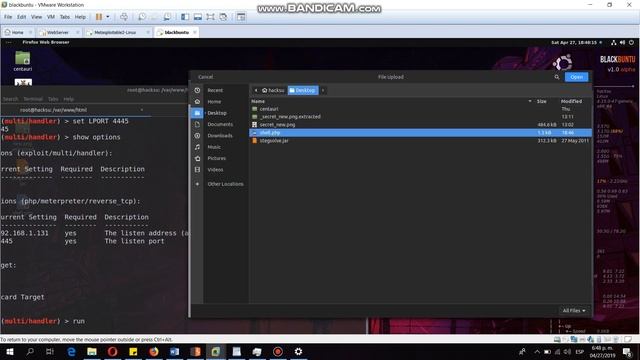Open Bandicam recorder taskbar icon
This screenshot has width=640, height=360.
[278, 351]
